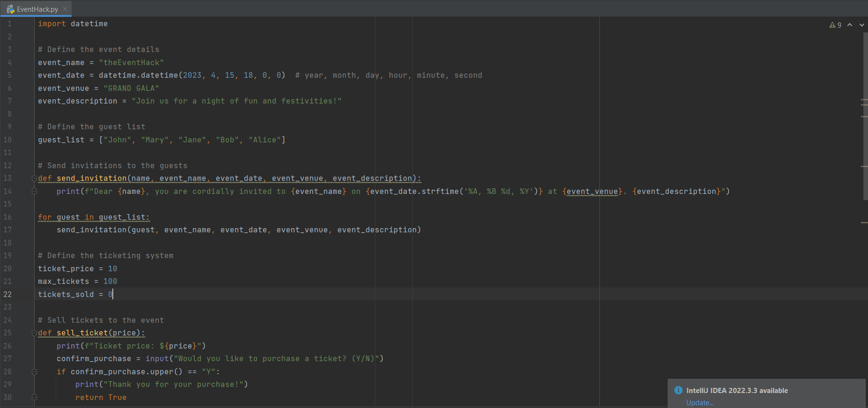Click the ticket_price value 10
Screen dimensions: 868x408
click(113, 268)
